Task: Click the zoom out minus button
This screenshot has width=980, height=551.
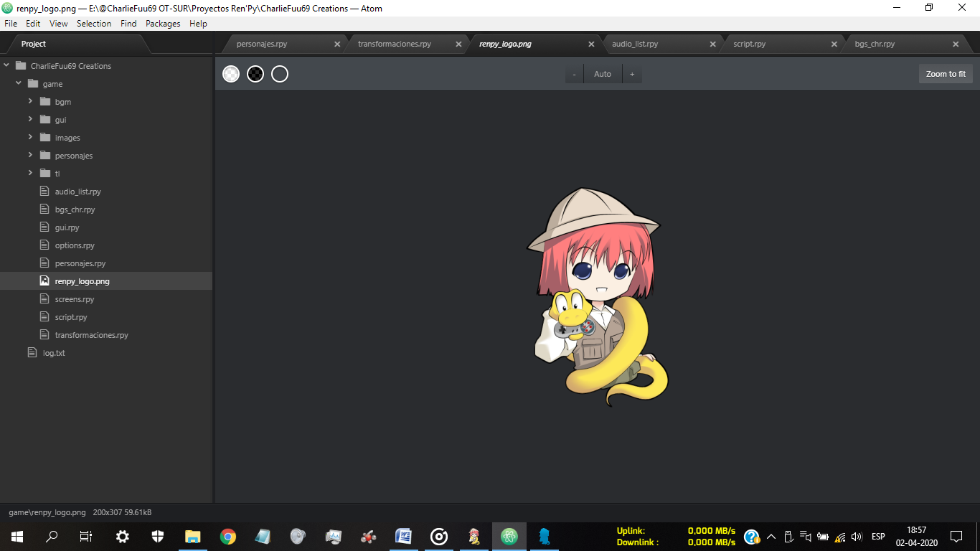Action: (574, 74)
